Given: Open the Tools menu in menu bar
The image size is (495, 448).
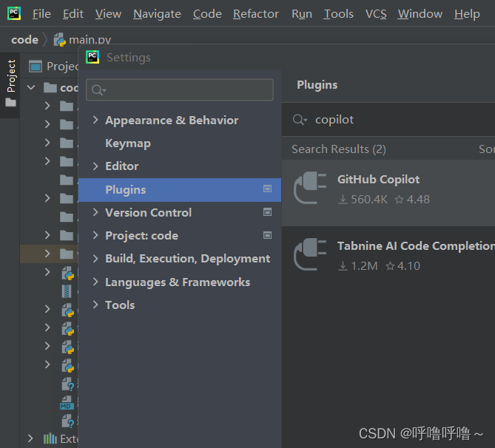Looking at the screenshot, I should point(338,14).
